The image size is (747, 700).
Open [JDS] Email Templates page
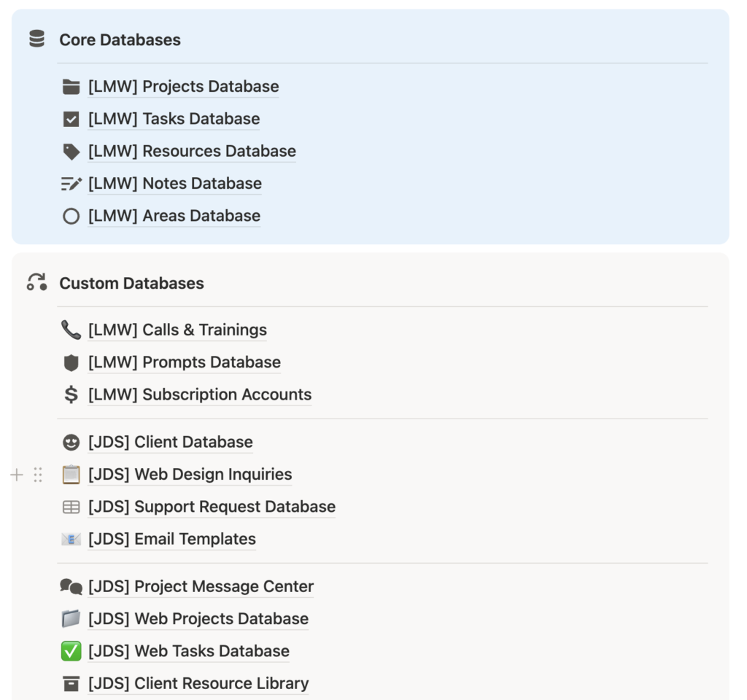[x=172, y=539]
